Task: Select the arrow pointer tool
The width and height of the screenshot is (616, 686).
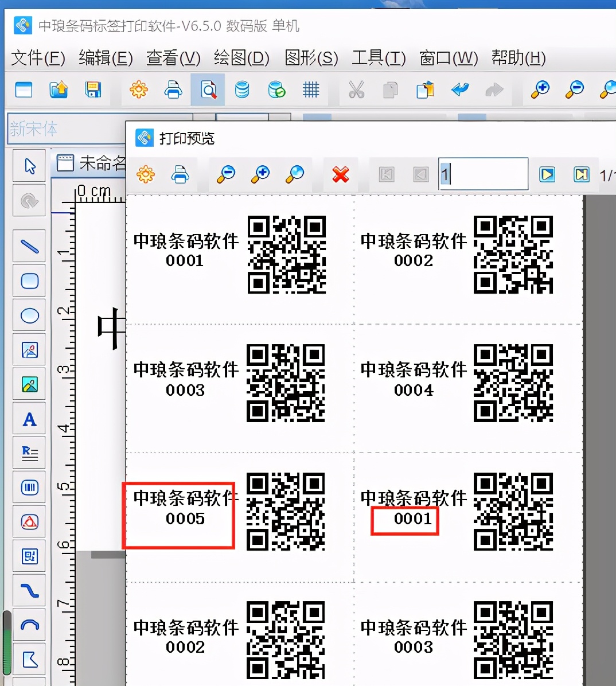Action: click(29, 166)
